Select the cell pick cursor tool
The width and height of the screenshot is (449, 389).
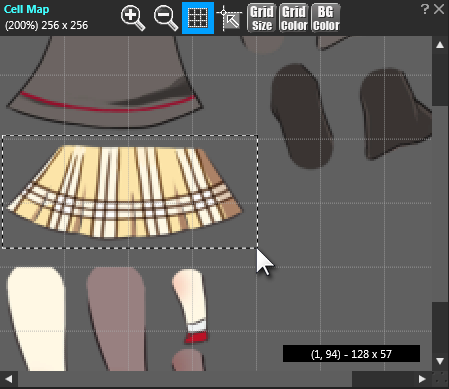[229, 19]
